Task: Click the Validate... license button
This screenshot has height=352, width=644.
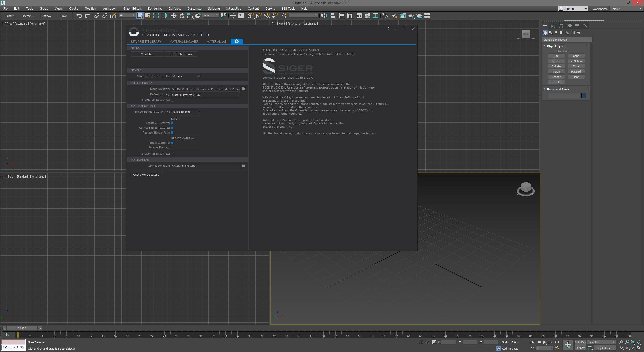Action: [147, 54]
